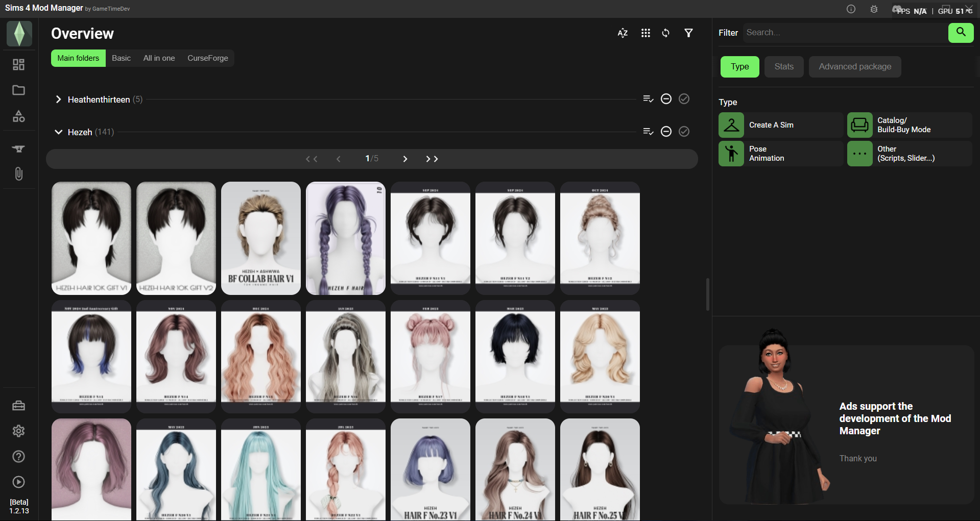The height and width of the screenshot is (521, 980).
Task: Toggle the Other (Scripts, Slider...) type filter
Action: click(910, 154)
